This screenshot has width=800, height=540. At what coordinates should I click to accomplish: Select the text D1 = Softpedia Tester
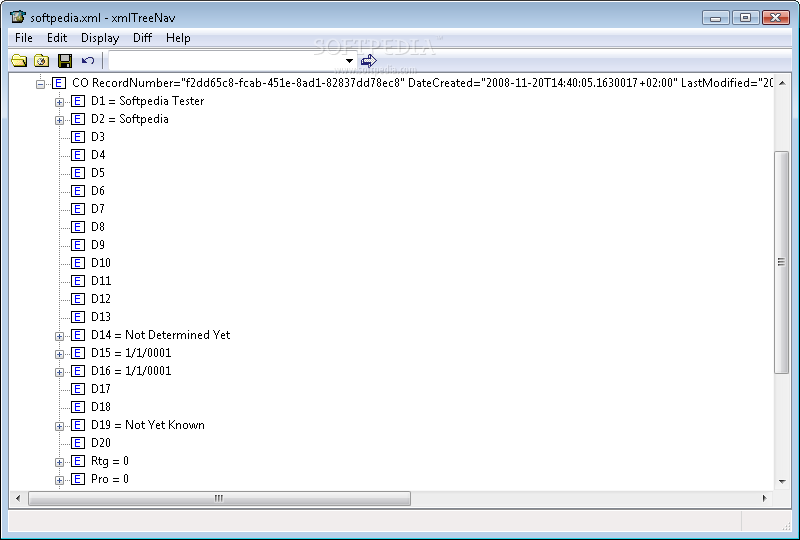(147, 101)
